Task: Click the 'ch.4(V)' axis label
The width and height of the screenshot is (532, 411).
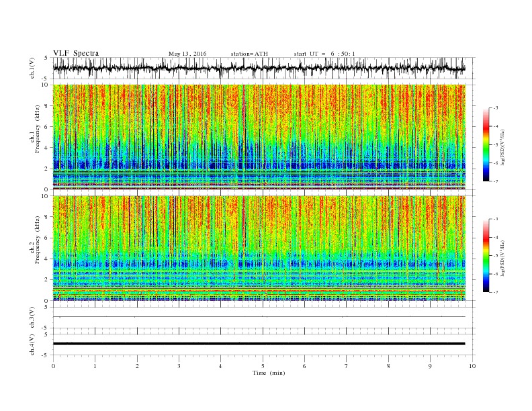Action: coord(32,345)
